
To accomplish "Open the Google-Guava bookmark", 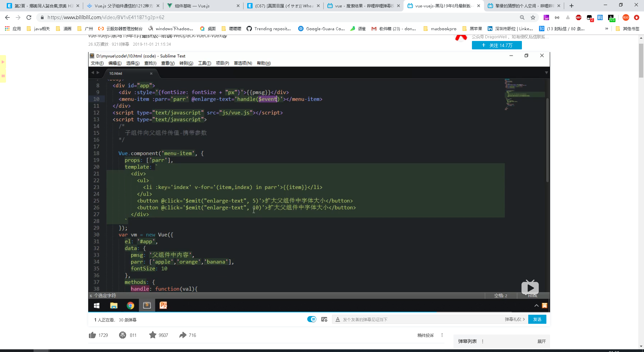I will (321, 29).
